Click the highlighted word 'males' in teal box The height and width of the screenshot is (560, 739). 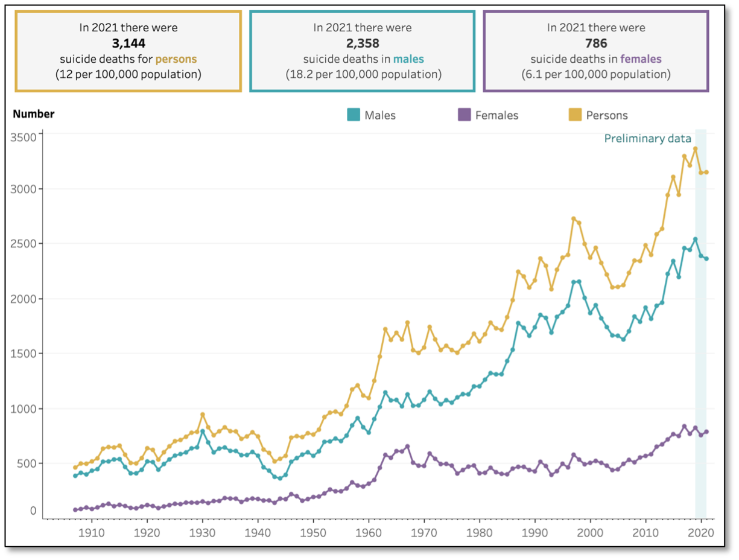pos(408,59)
